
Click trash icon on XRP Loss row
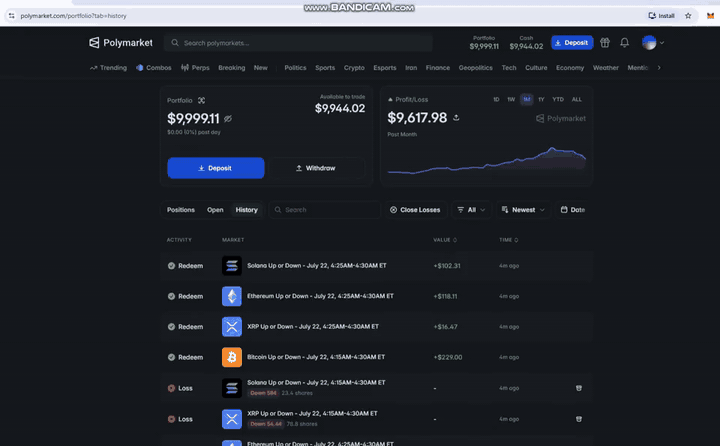(579, 419)
